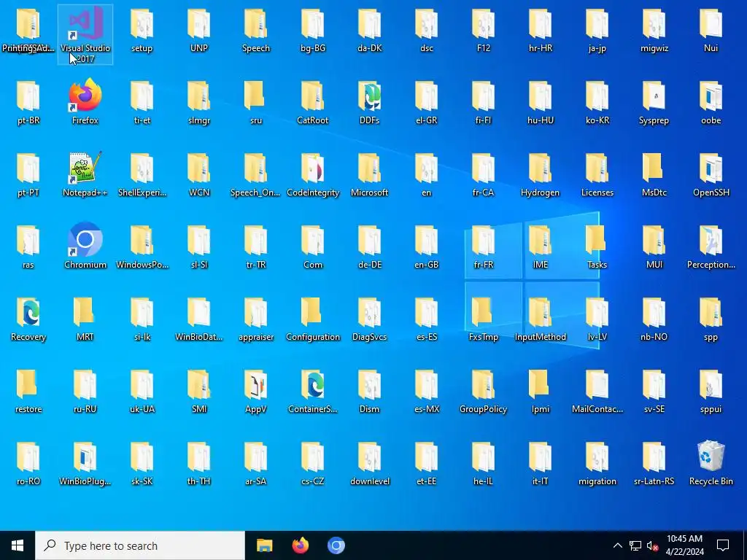Select the AppV folder icon
Viewport: 747px width, 560px height.
[256, 391]
